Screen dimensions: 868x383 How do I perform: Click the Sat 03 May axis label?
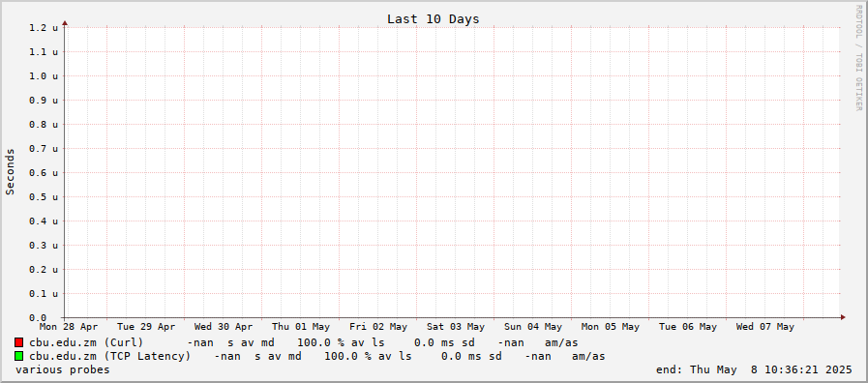(x=456, y=327)
